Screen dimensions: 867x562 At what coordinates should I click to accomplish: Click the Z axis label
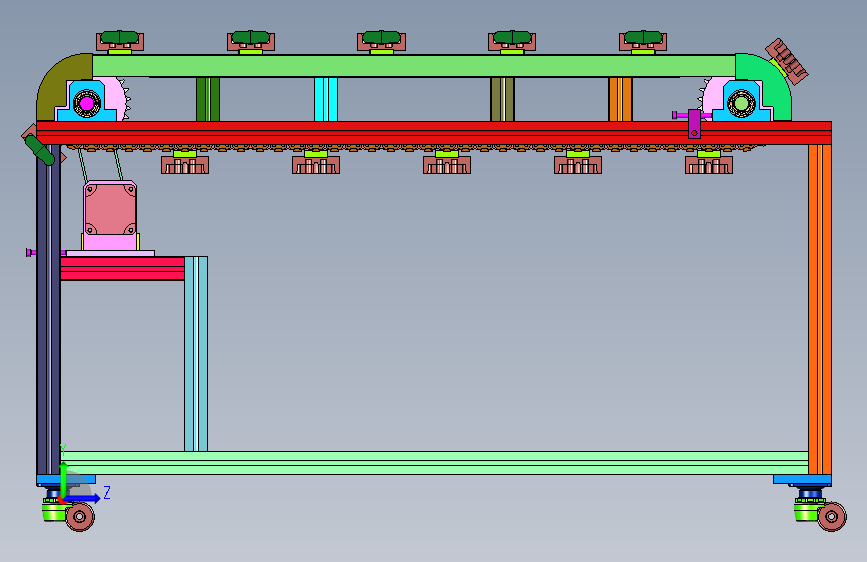pos(107,492)
